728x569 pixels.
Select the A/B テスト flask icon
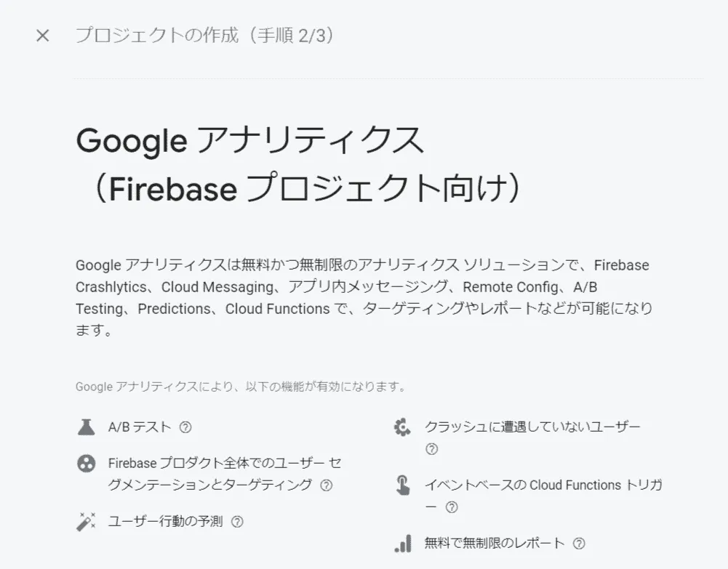tap(87, 428)
